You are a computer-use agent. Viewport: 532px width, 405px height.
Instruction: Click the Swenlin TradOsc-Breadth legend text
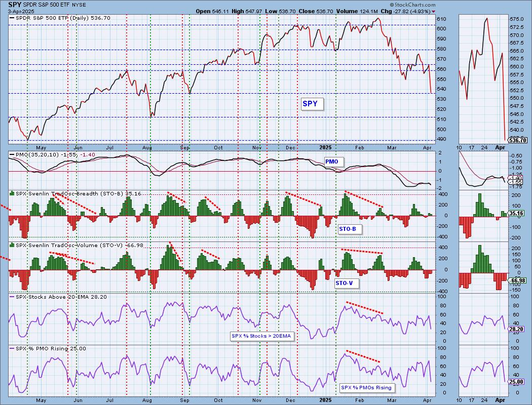tap(75, 194)
